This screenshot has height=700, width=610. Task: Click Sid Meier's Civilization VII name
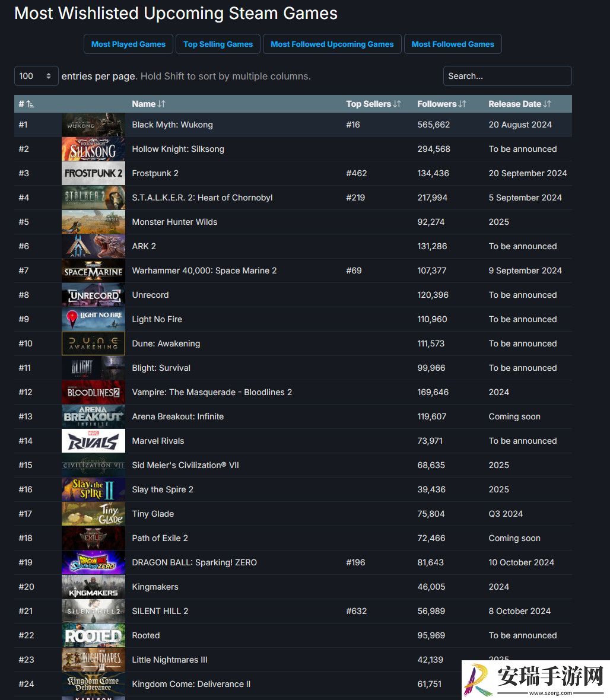tap(185, 465)
